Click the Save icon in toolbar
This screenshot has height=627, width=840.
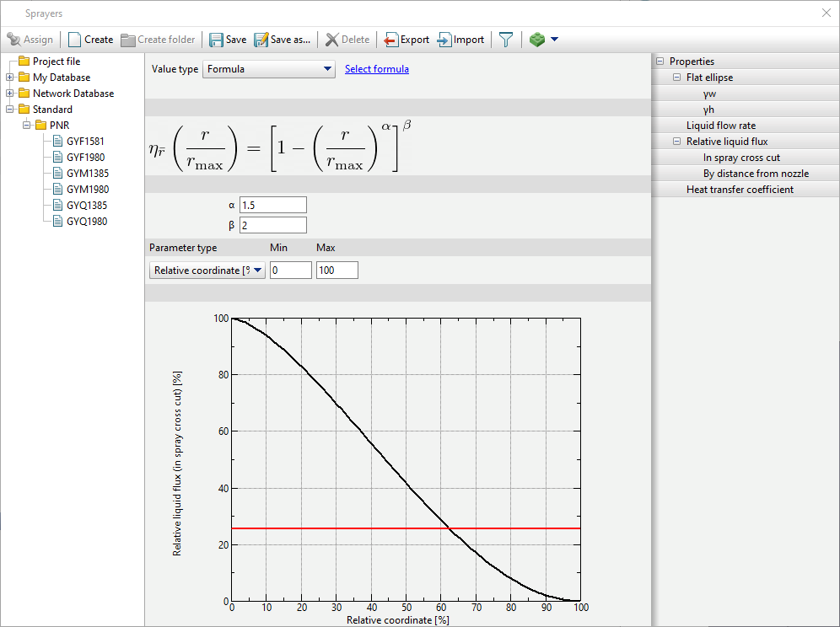[217, 40]
